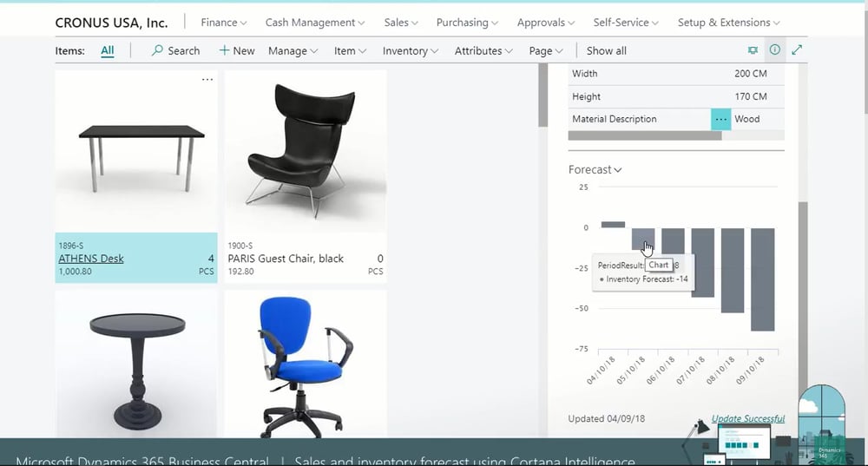
Task: Click the Height attribute row
Action: [676, 96]
